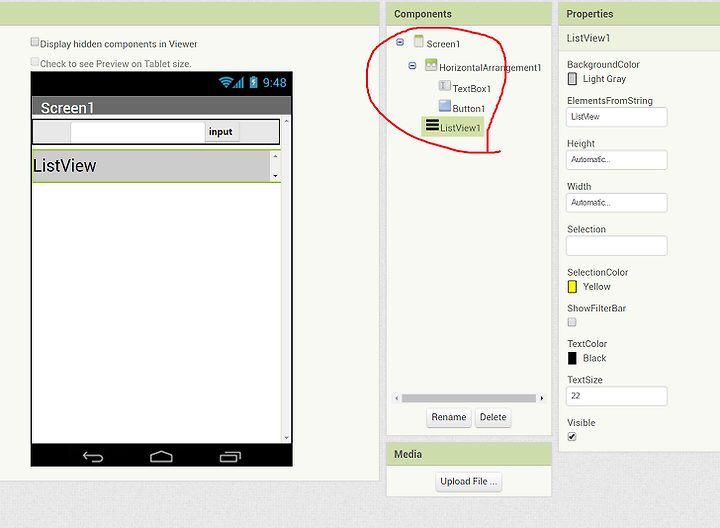This screenshot has height=528, width=720.
Task: Click the Components panel header
Action: click(469, 14)
